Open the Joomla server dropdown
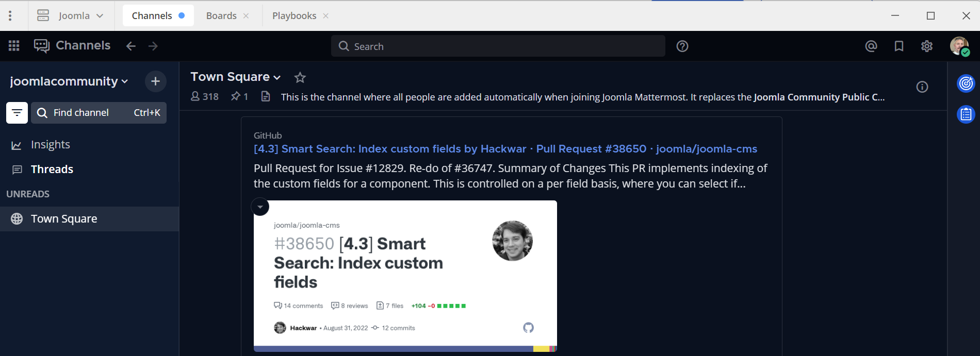980x356 pixels. (71, 15)
